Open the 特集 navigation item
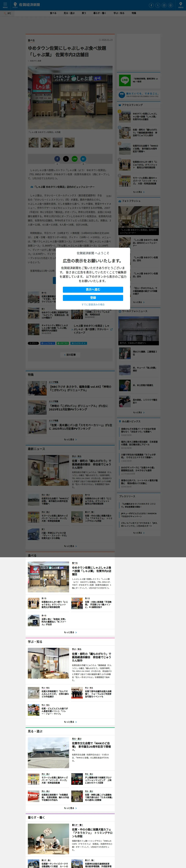 pyautogui.click(x=134, y=13)
